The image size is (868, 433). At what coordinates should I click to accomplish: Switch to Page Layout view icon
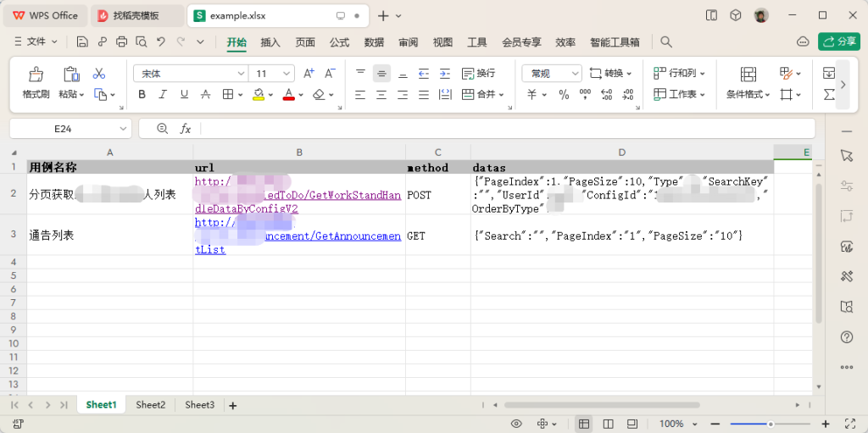click(608, 425)
